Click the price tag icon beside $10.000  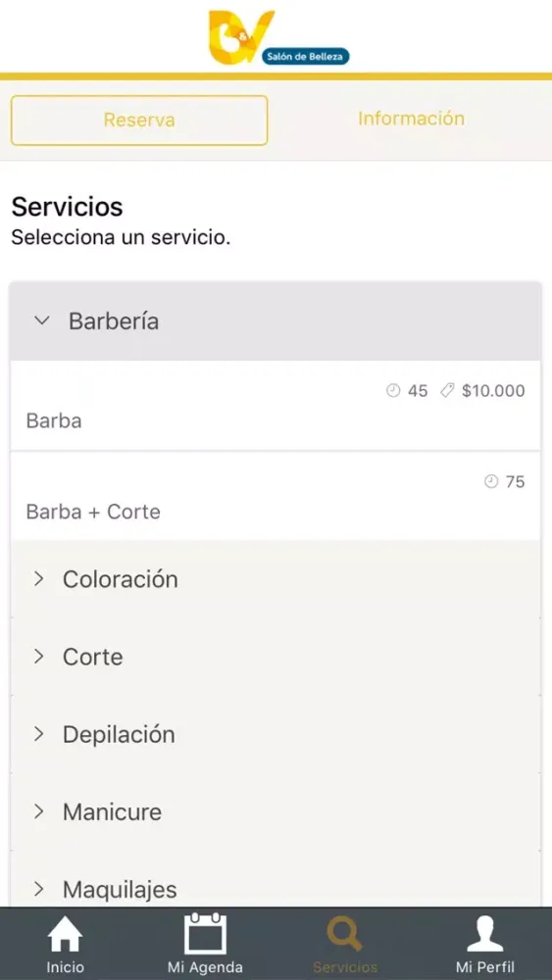click(x=447, y=391)
